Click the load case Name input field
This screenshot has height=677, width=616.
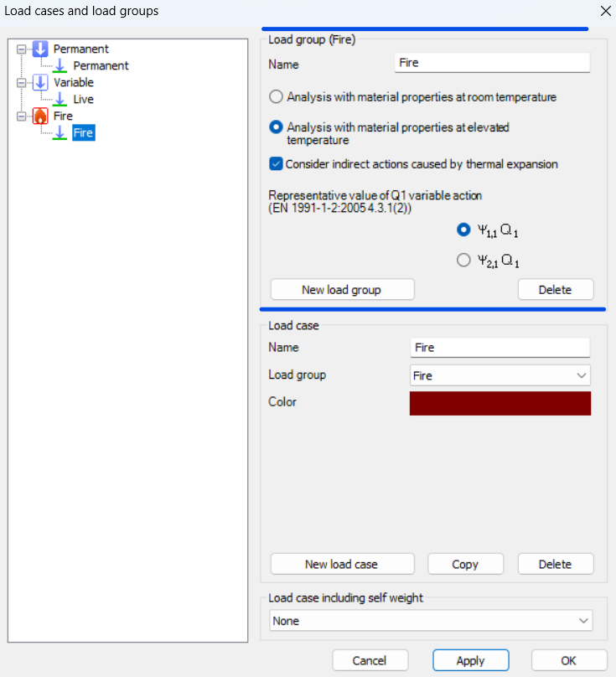coord(500,348)
